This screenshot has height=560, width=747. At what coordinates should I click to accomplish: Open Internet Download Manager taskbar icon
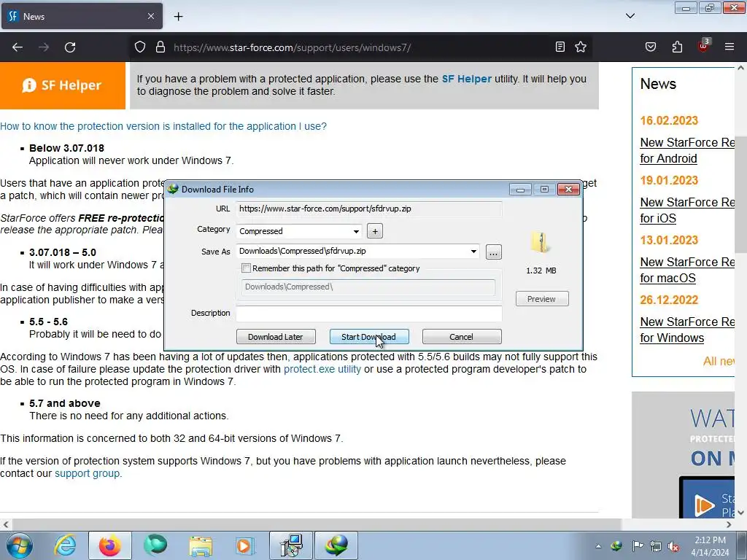[336, 545]
